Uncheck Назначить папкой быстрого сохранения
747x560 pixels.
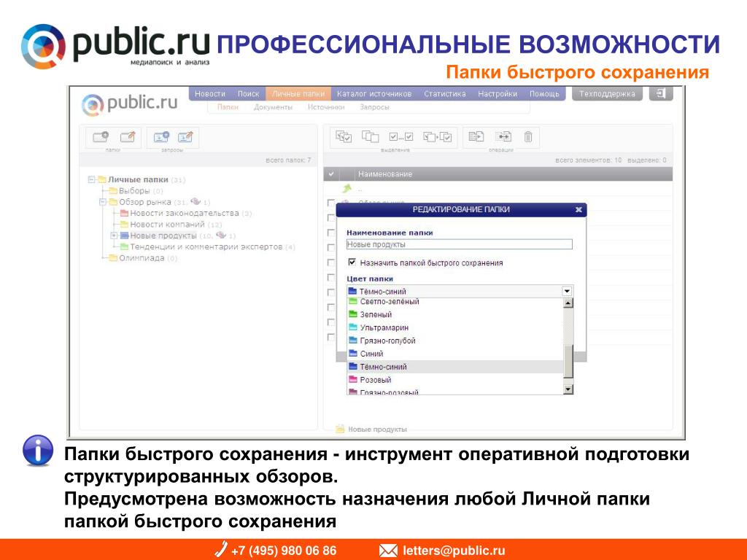352,262
